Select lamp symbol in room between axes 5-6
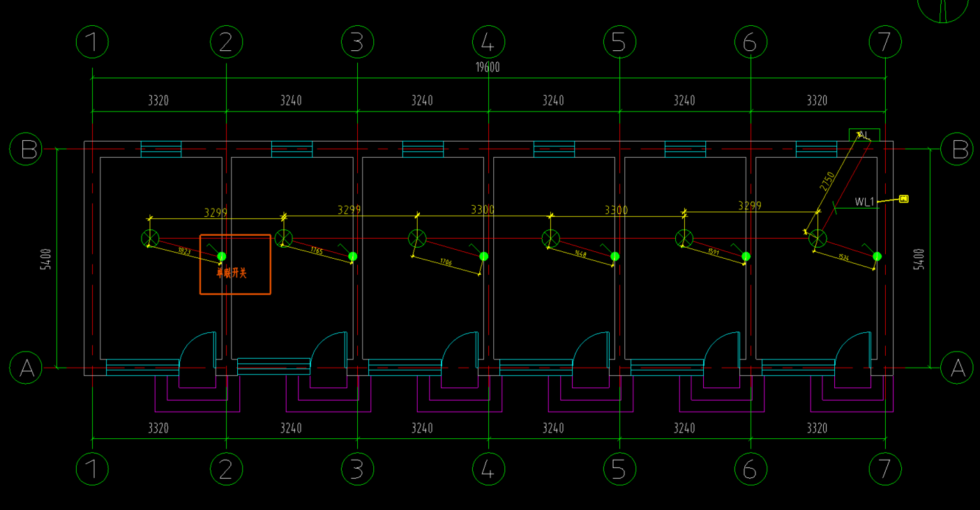980x510 pixels. (684, 239)
